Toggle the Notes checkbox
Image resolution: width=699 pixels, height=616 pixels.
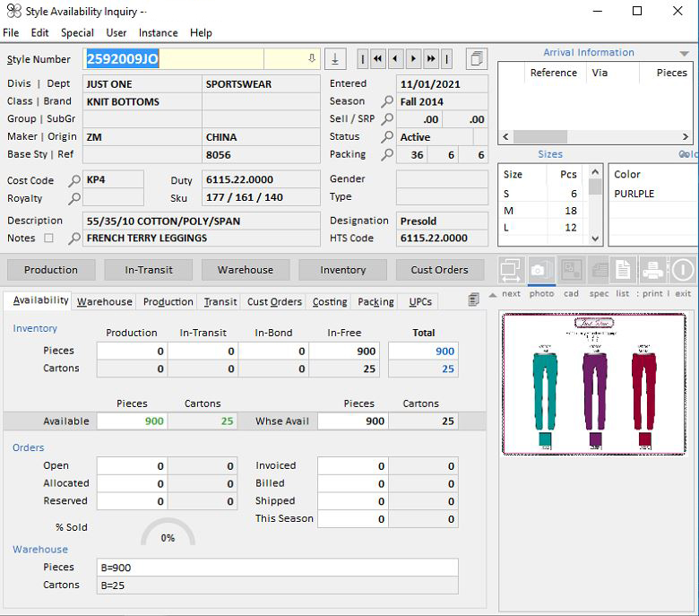(x=49, y=239)
